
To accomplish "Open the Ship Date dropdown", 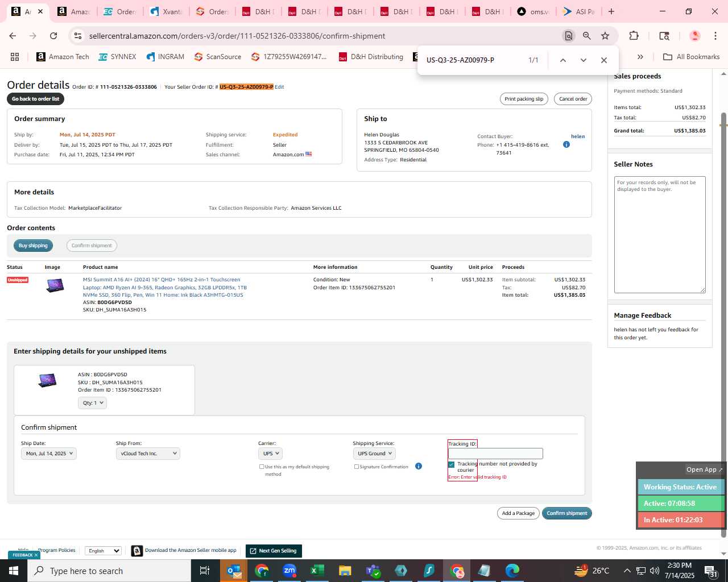I will coord(48,454).
